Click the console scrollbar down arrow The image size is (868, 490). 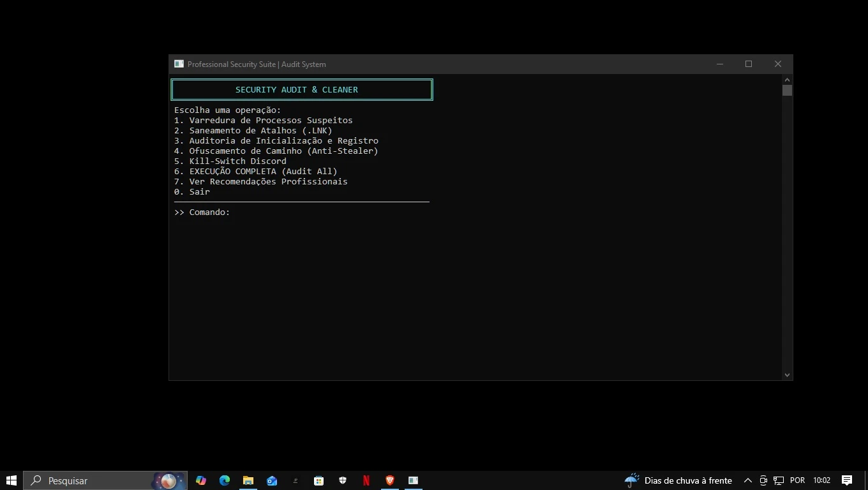click(787, 375)
